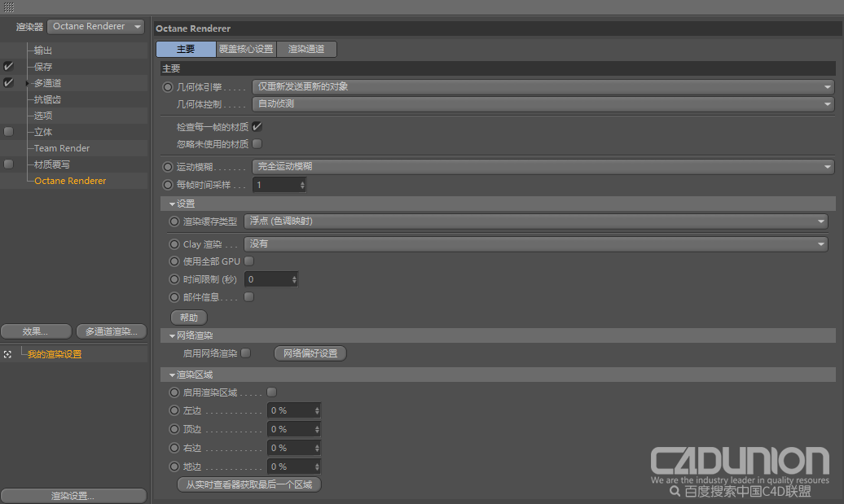Select Octane Renderer in the settings list
This screenshot has height=504, width=844.
point(70,181)
